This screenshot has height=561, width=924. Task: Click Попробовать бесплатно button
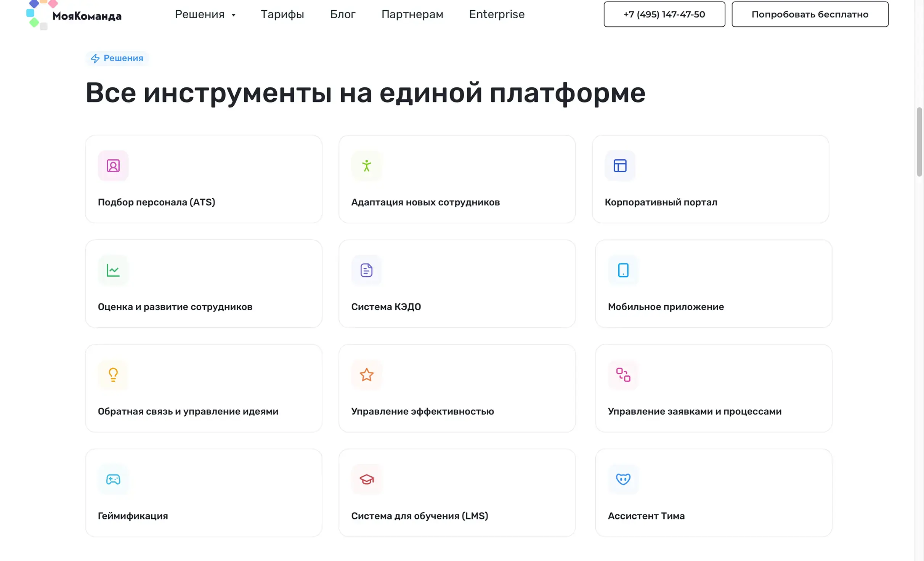point(810,14)
